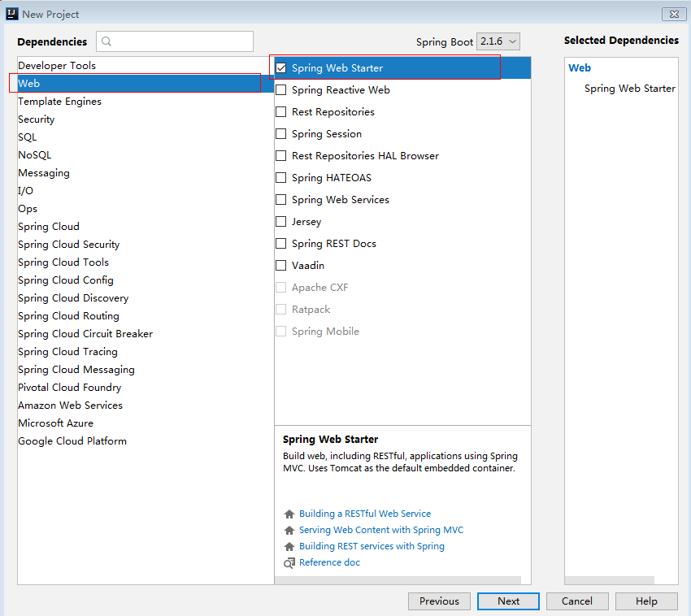This screenshot has height=616, width=691.
Task: Click the search magnifier icon in Dependencies field
Action: (106, 41)
